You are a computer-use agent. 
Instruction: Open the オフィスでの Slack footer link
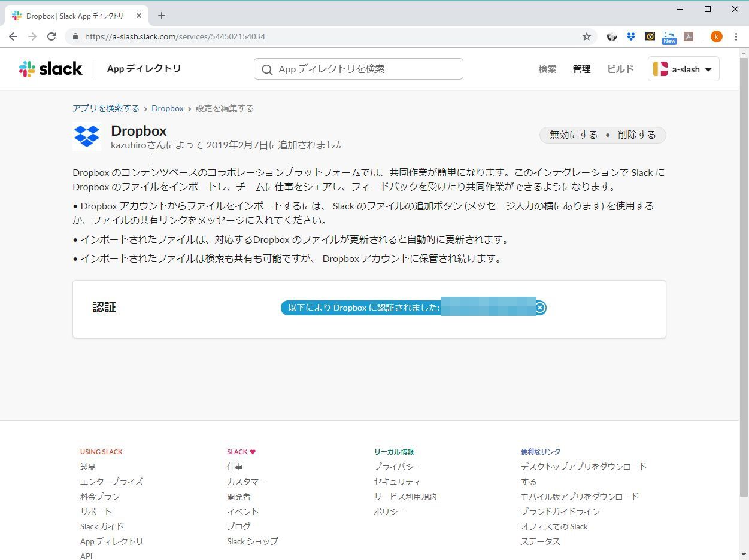[554, 526]
